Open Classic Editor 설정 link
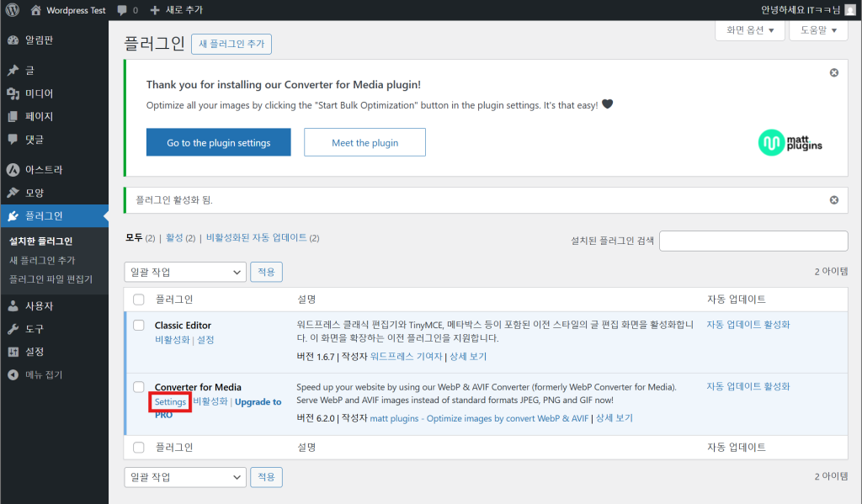Image resolution: width=862 pixels, height=504 pixels. pos(205,340)
